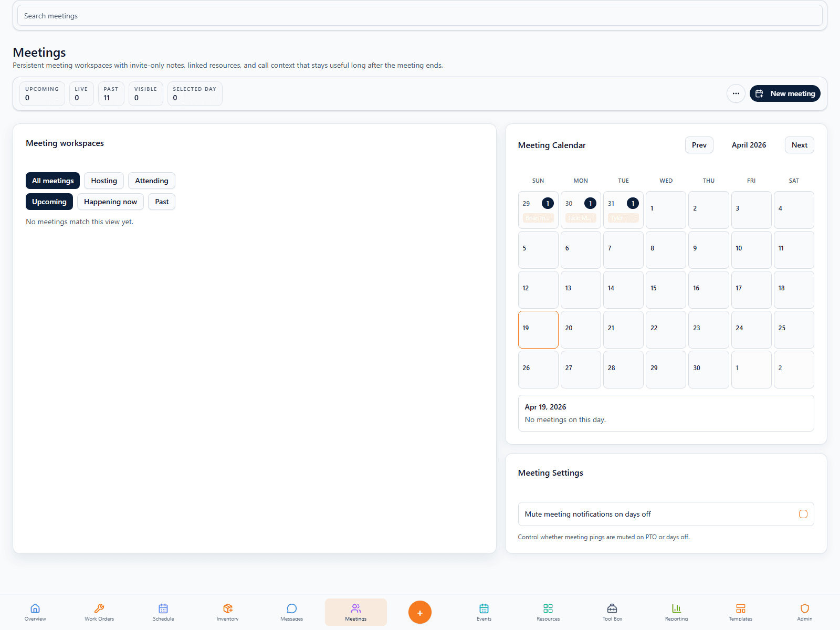Enable Mute meeting notifications on days off
840x630 pixels.
tap(802, 514)
